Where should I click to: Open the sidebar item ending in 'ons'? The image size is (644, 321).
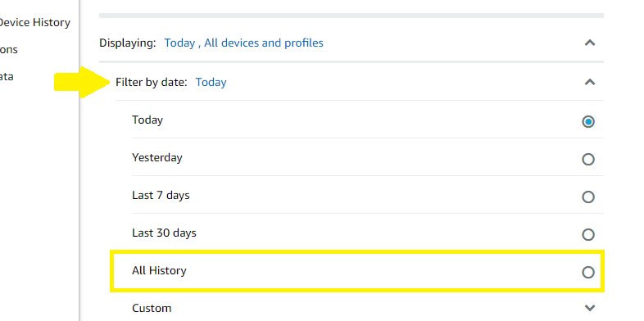point(9,50)
